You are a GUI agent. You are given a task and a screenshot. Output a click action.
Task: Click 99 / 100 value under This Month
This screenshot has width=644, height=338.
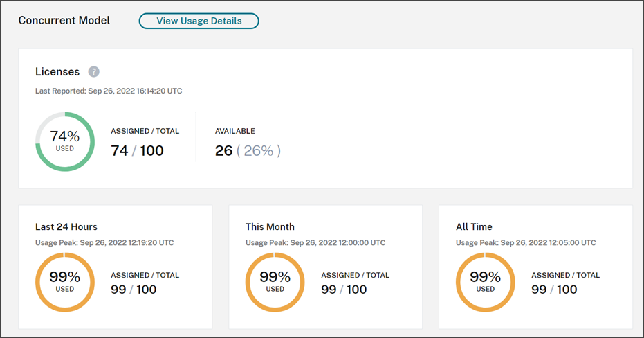[x=344, y=289]
